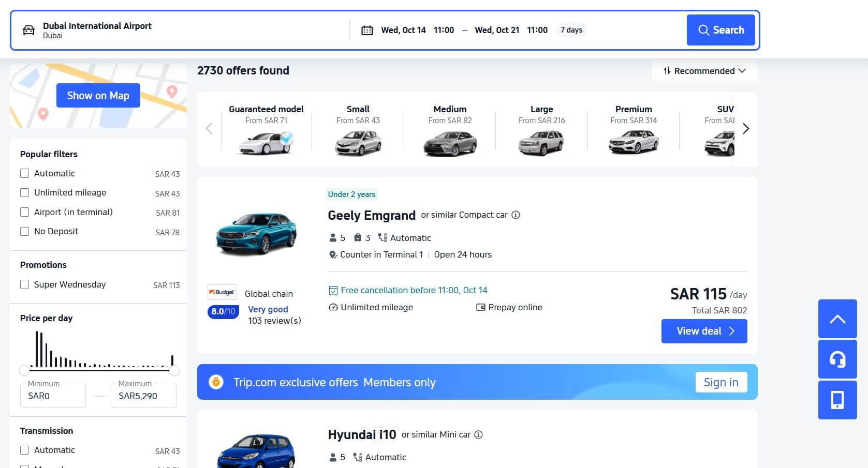868x468 pixels.
Task: Select the Medium car category tab
Action: [x=450, y=130]
